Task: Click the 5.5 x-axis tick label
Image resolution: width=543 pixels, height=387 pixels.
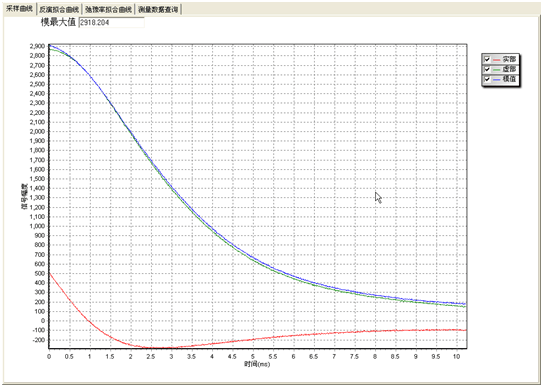Action: pyautogui.click(x=273, y=357)
